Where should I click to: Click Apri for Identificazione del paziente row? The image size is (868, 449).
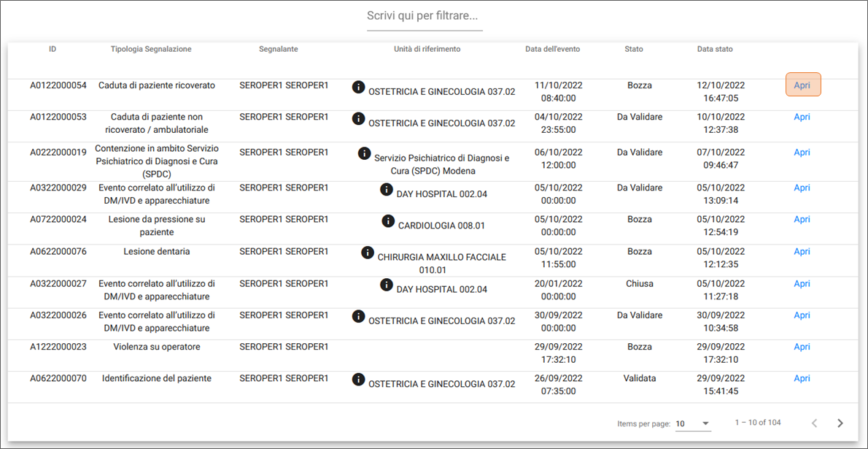click(x=802, y=378)
